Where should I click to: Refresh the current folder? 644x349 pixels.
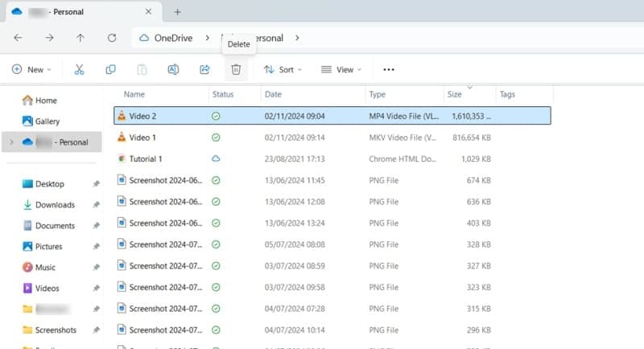pos(112,38)
